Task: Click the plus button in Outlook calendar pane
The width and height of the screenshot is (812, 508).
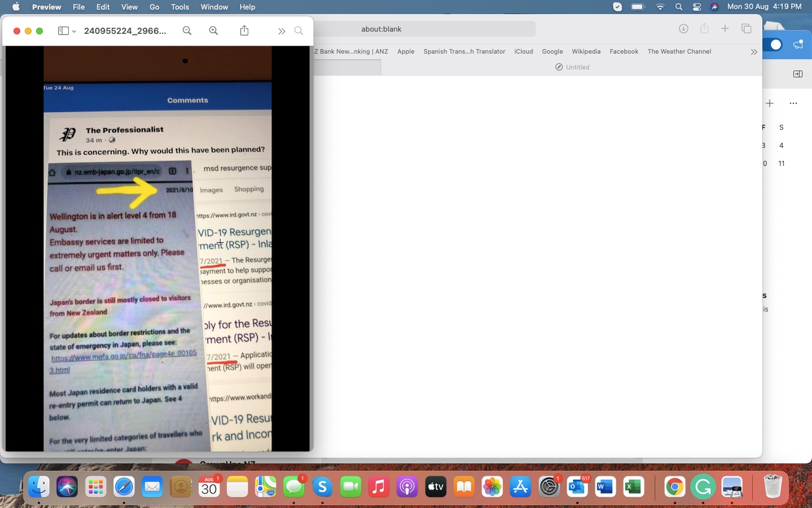Action: pos(770,103)
